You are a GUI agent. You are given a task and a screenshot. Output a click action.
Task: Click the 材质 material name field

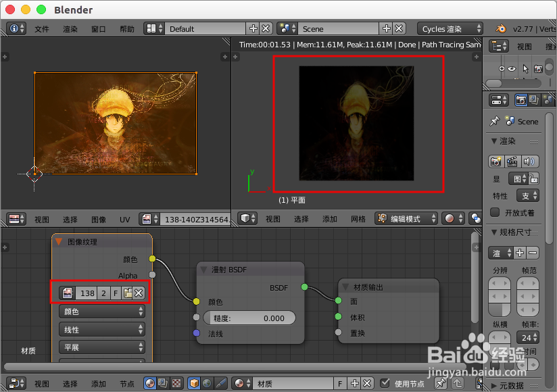click(293, 383)
